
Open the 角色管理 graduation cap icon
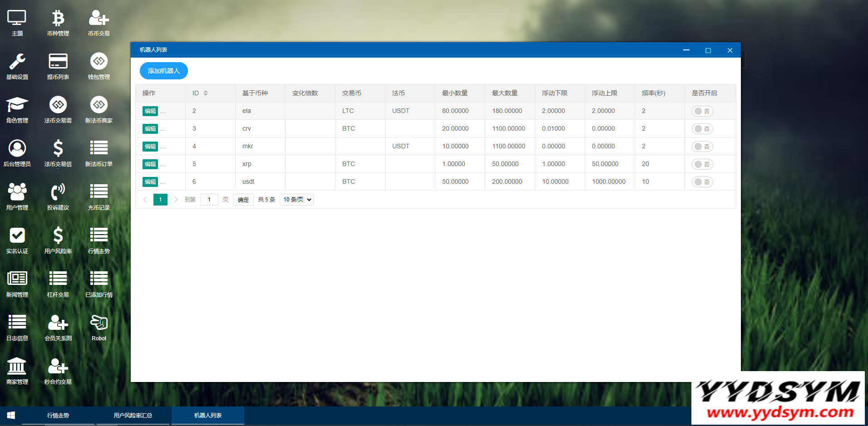click(x=17, y=105)
